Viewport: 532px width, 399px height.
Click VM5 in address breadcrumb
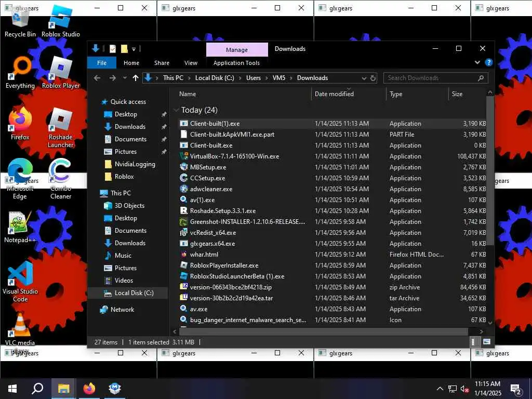[279, 78]
